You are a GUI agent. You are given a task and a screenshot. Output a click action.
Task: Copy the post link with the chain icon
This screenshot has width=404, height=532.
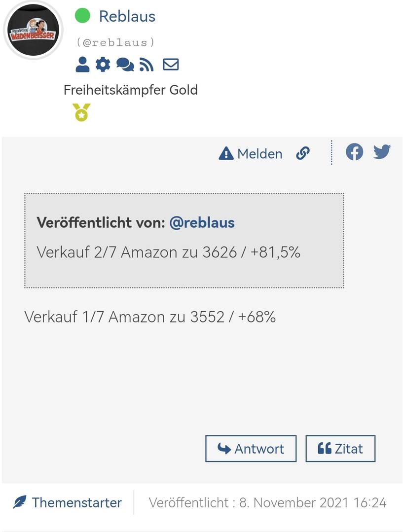pyautogui.click(x=303, y=153)
